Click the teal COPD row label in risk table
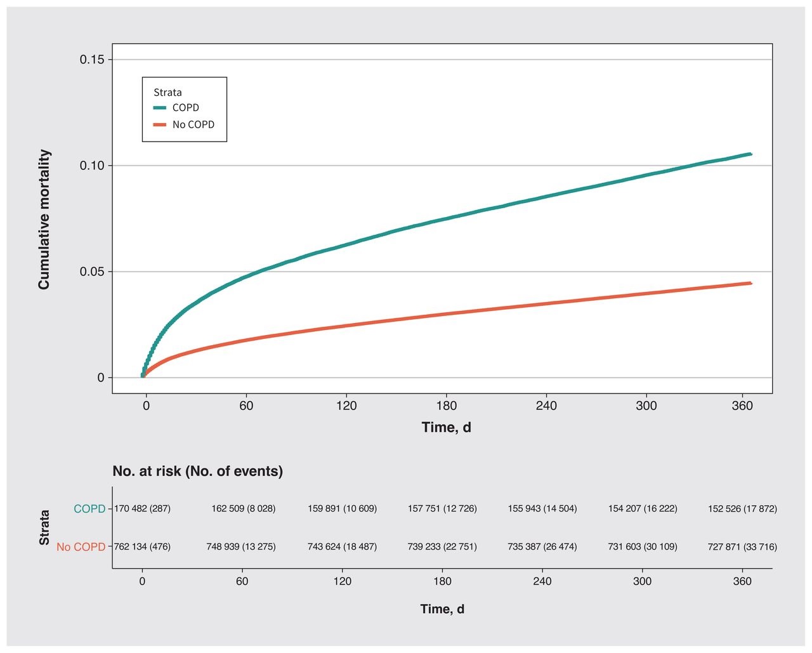 pyautogui.click(x=89, y=509)
